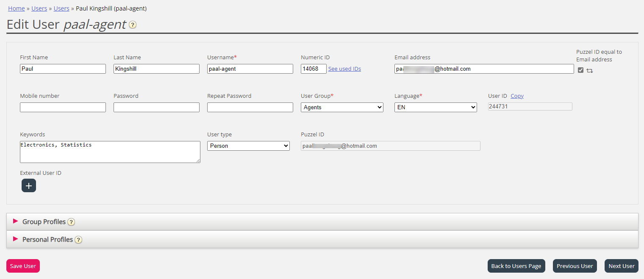Click the Group Profiles help icon
This screenshot has width=644, height=279.
[x=71, y=222]
